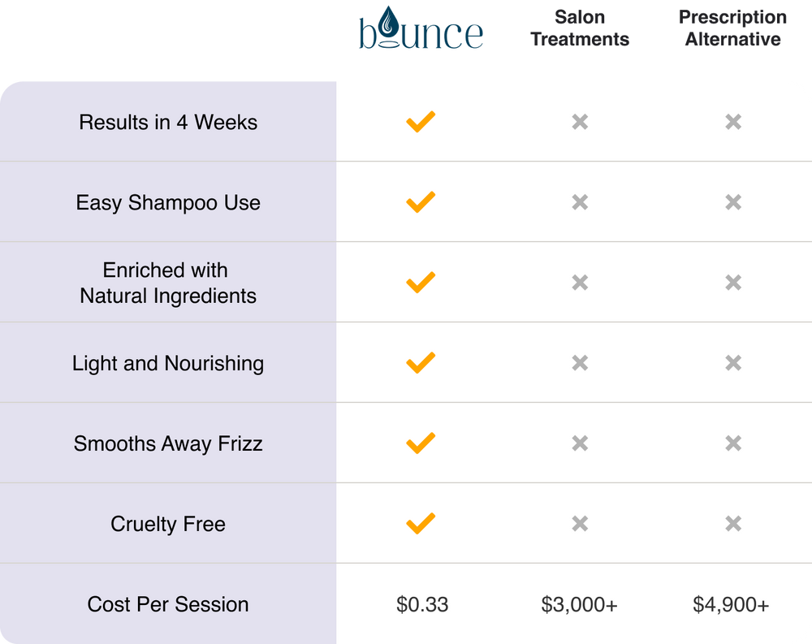The image size is (812, 644).
Task: Click orange checkmark for Light and Nourishing
Action: pos(421,363)
